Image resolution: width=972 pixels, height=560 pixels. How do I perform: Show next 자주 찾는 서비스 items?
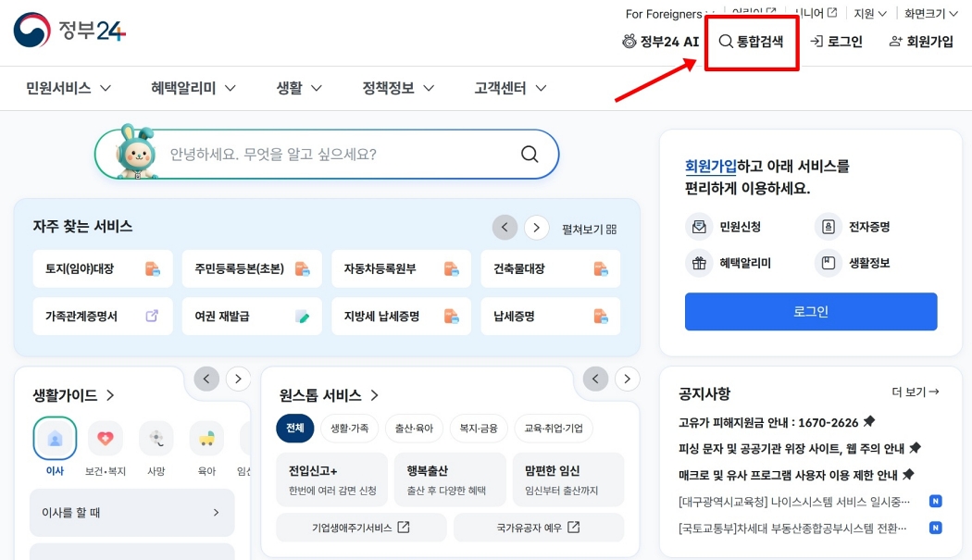tap(536, 228)
